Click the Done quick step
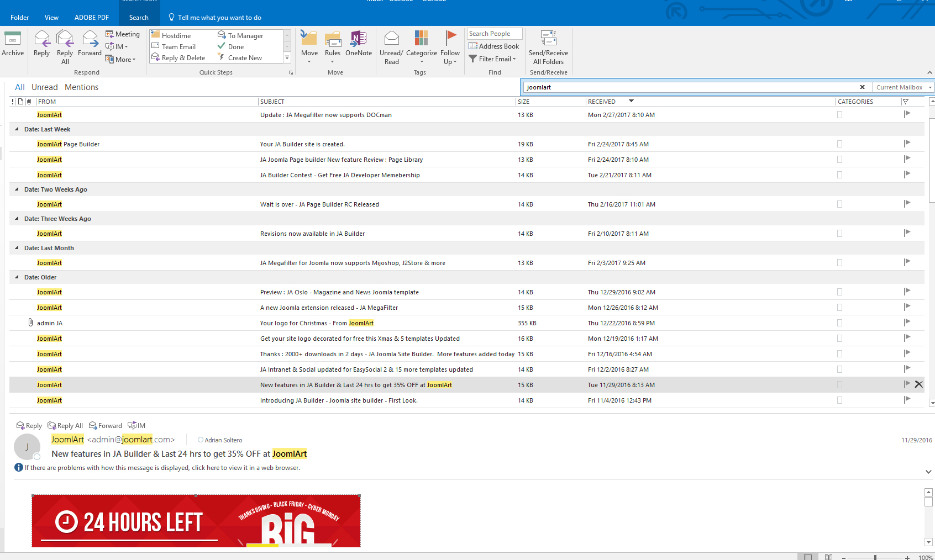This screenshot has height=560, width=935. pyautogui.click(x=231, y=46)
